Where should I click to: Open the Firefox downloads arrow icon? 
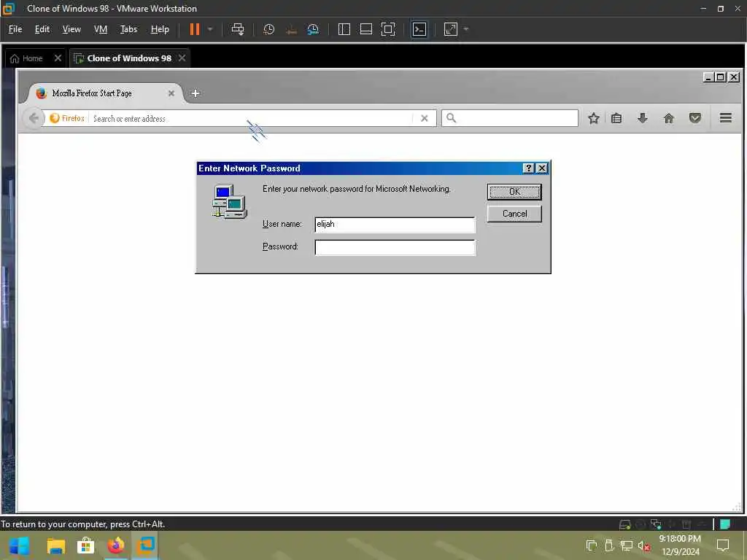(x=643, y=118)
